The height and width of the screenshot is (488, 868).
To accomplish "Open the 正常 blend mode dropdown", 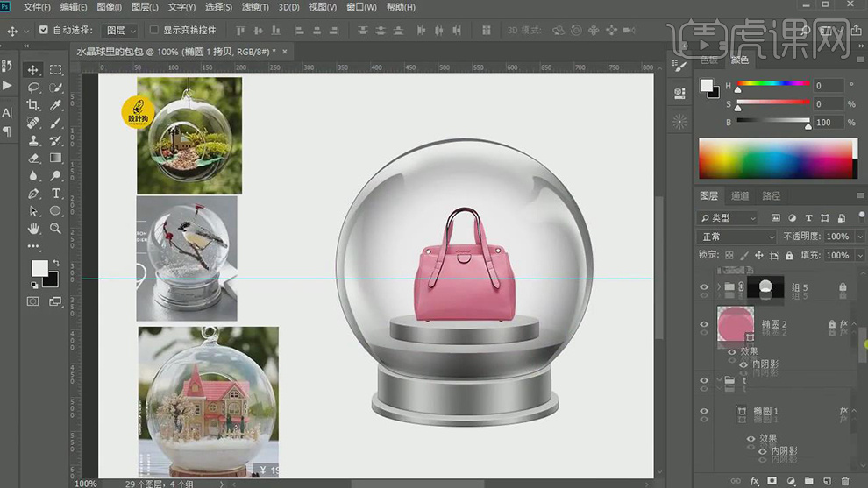I will [736, 237].
